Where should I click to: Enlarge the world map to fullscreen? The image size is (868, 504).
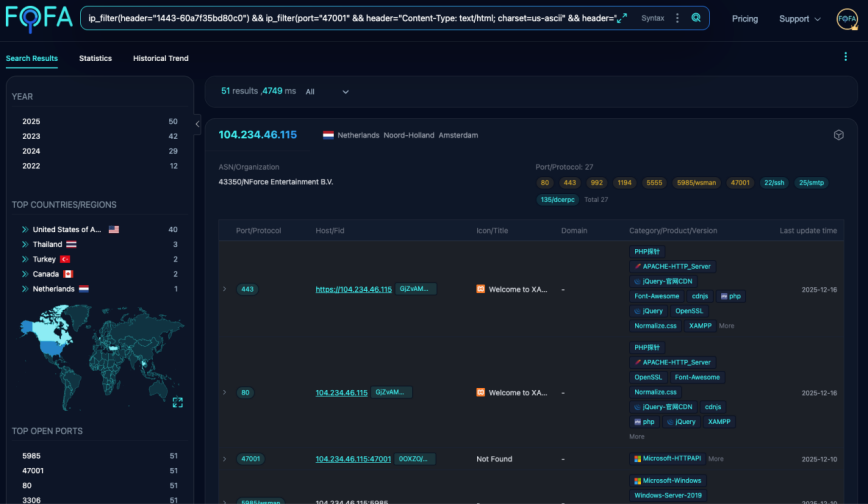pos(177,402)
